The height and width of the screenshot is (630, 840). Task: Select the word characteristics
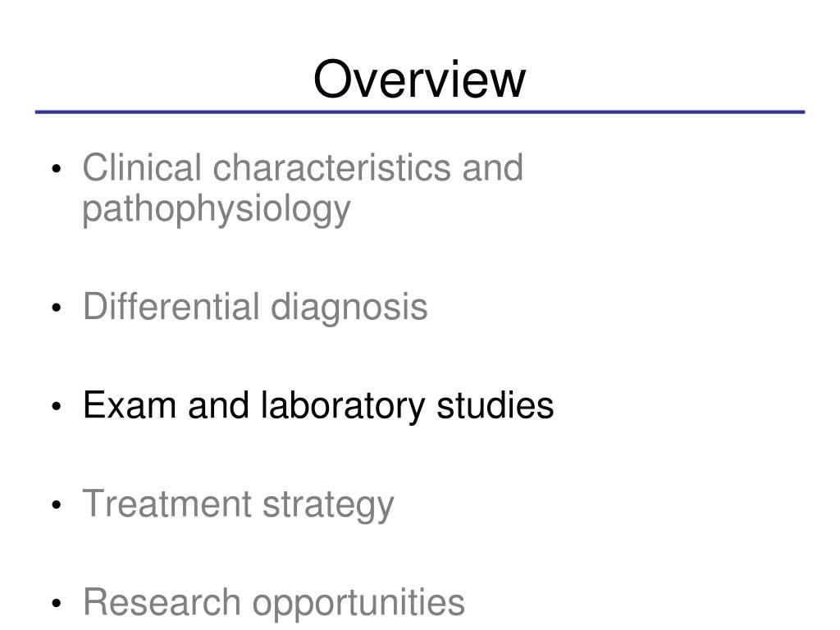tap(333, 168)
